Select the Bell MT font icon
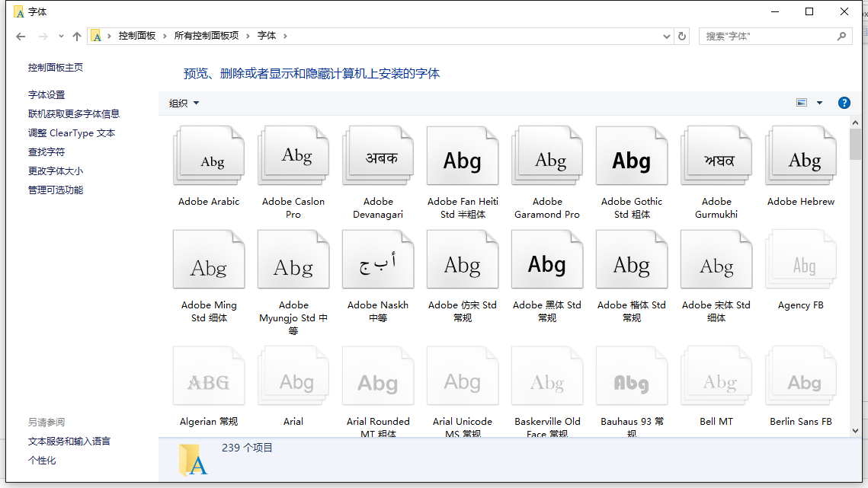The width and height of the screenshot is (868, 488). click(x=716, y=375)
